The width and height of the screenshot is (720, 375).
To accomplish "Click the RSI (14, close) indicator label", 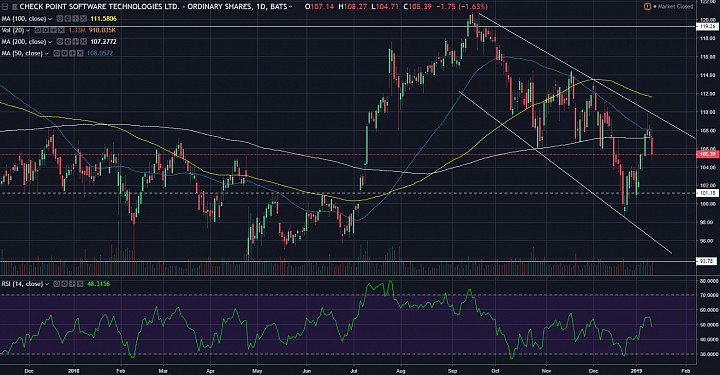I will [x=22, y=284].
